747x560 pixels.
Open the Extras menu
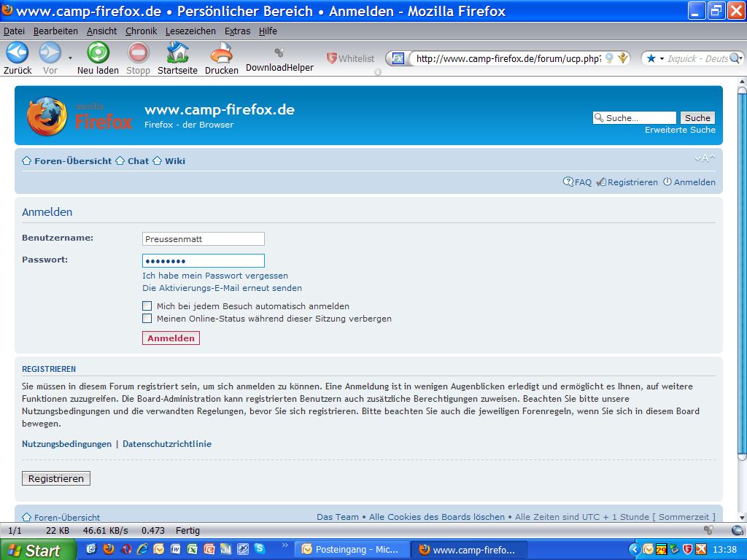[x=237, y=31]
